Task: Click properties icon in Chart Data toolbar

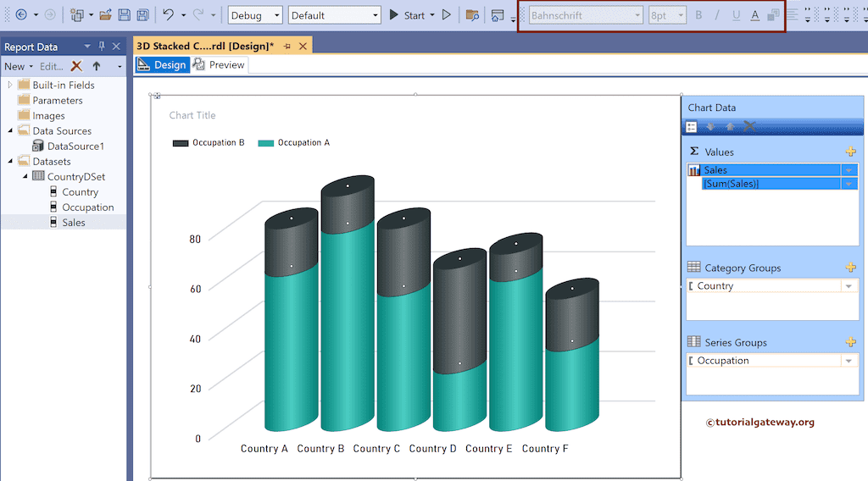Action: tap(692, 126)
